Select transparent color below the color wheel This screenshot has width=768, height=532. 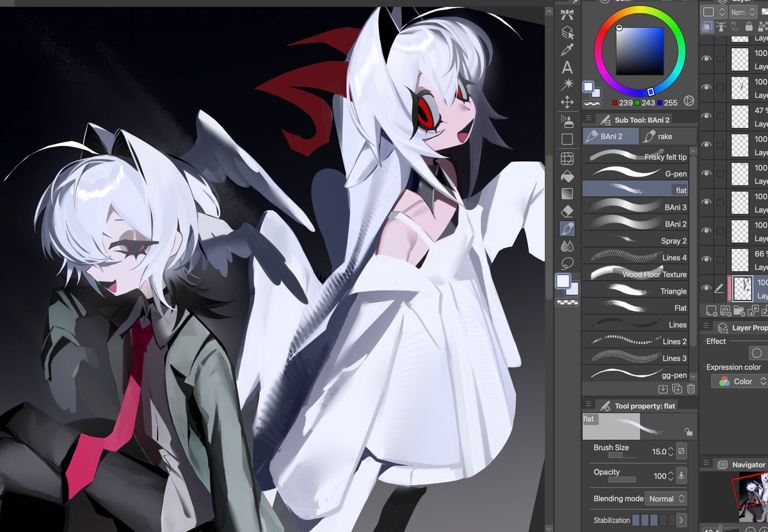point(593,102)
